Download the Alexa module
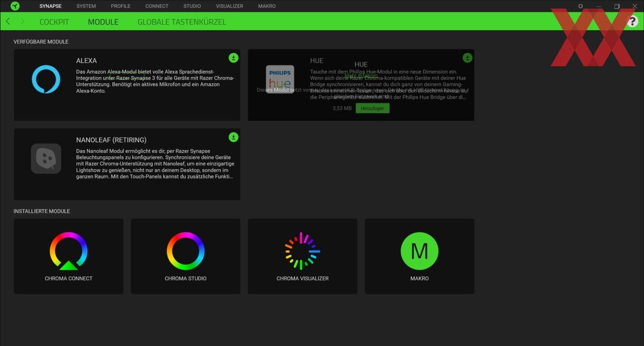 click(233, 58)
